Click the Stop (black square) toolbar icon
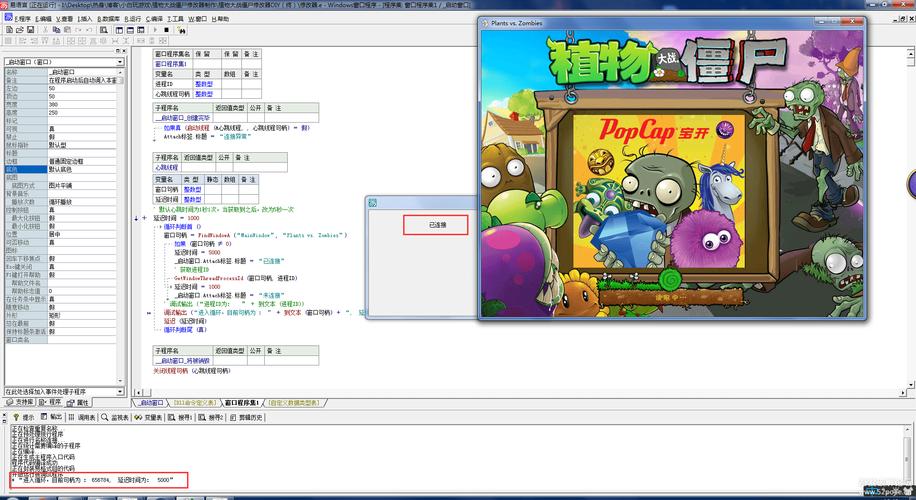The image size is (916, 500). pos(166,29)
